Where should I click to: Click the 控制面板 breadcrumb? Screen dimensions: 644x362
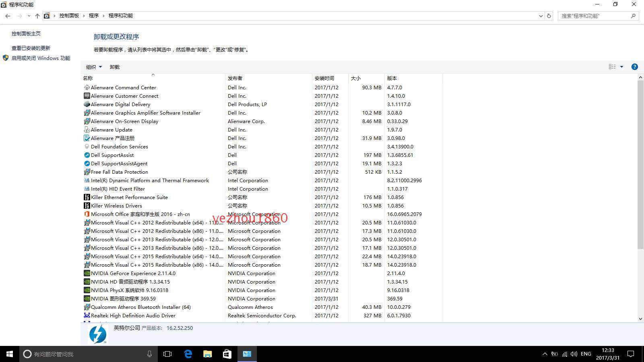[69, 16]
